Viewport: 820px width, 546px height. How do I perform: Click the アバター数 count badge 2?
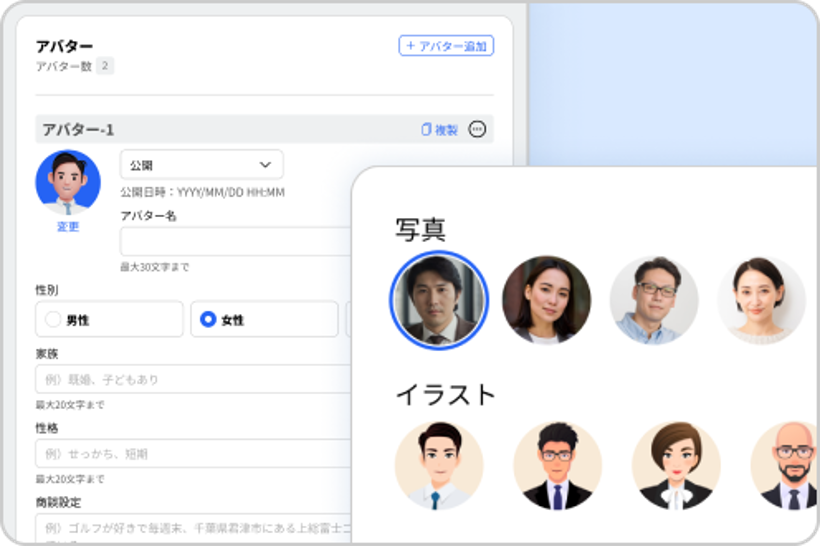pos(105,66)
